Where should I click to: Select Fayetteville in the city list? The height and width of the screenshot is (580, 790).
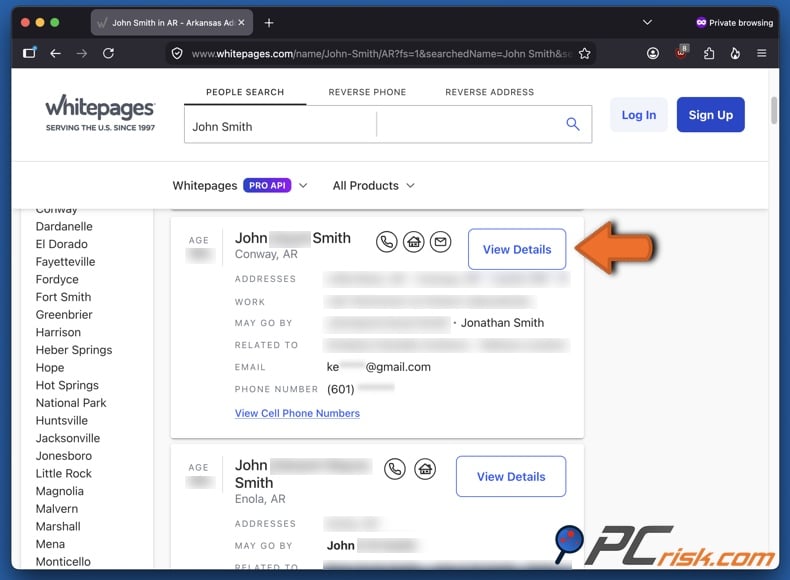click(x=65, y=262)
